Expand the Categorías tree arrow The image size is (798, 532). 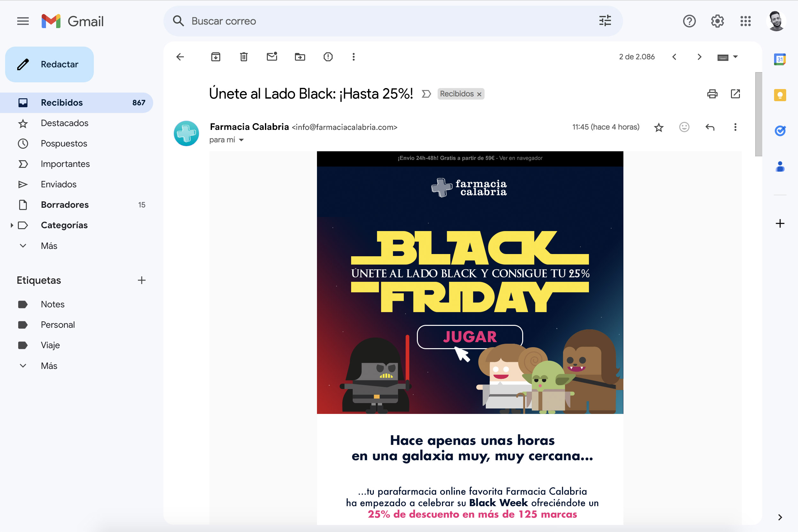[x=12, y=225]
